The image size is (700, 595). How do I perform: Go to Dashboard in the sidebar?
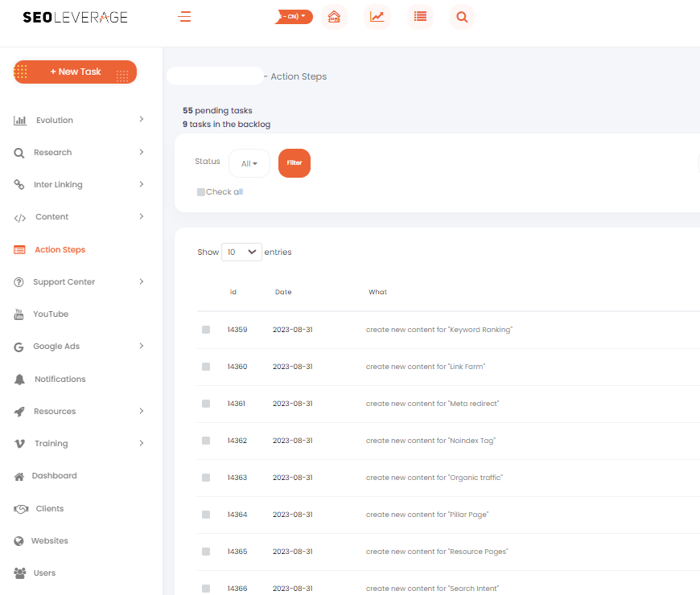tap(54, 475)
